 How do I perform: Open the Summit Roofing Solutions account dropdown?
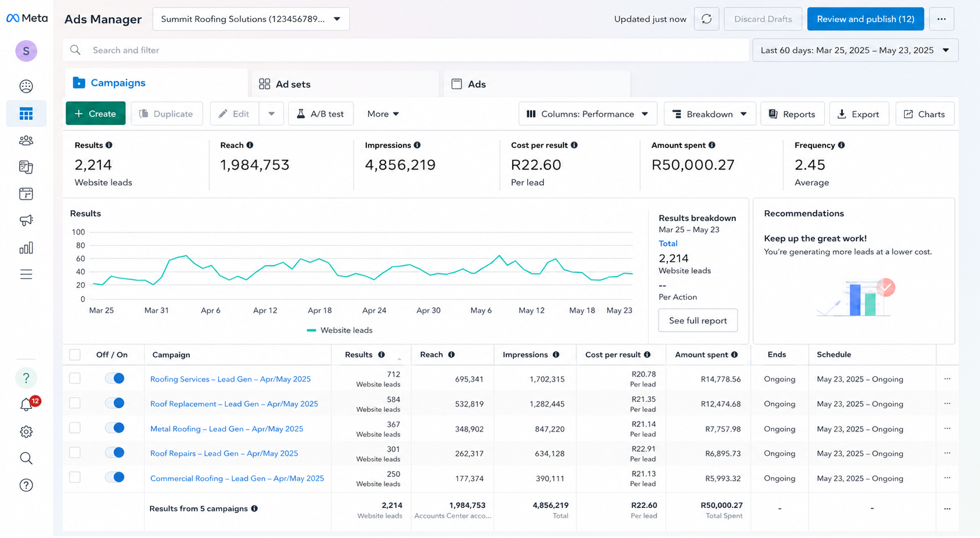click(x=251, y=19)
